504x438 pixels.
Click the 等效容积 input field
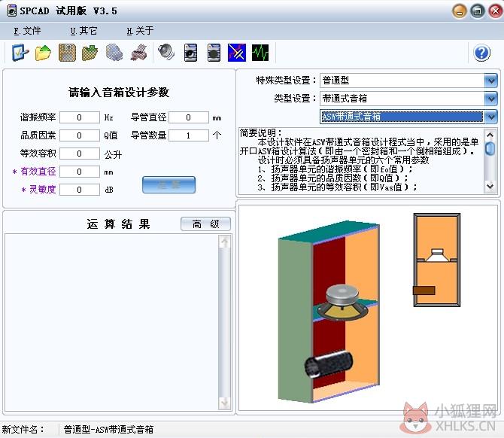80,154
